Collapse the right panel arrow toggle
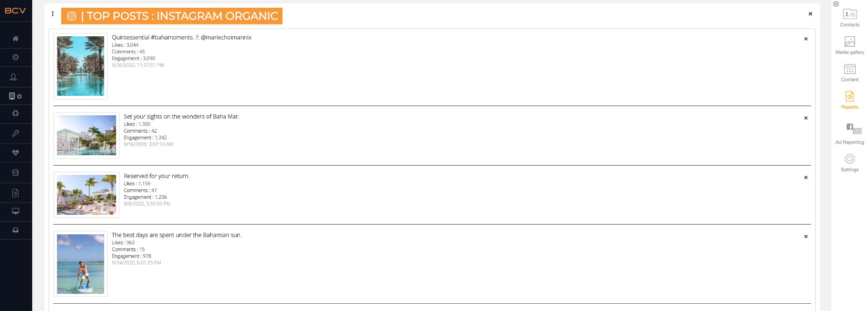Viewport: 868px width, 311px height. click(x=836, y=4)
